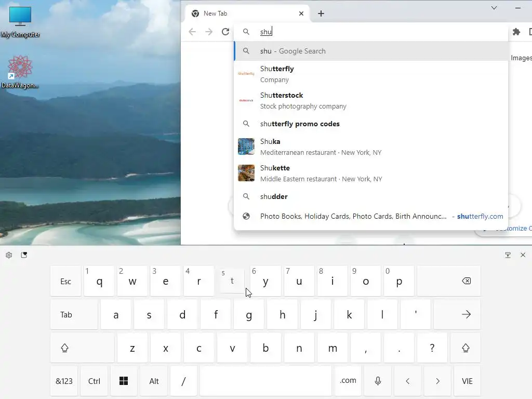Select the Shukette Middle Eastern restaurant suggestion

pyautogui.click(x=371, y=173)
